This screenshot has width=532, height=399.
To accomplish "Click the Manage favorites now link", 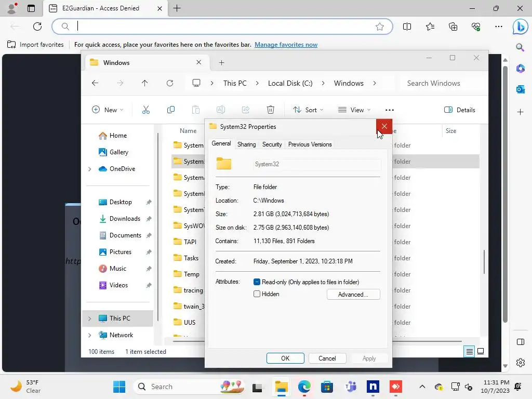I will [286, 45].
